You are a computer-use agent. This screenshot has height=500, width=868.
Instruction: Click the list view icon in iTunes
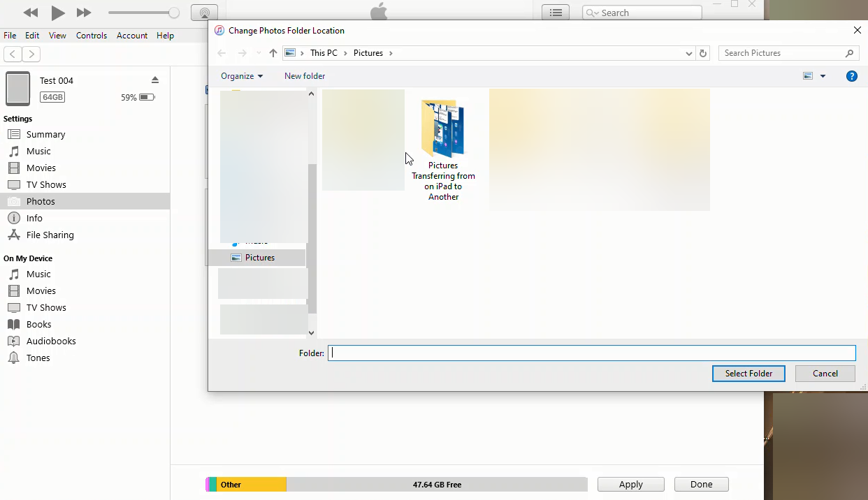(x=556, y=13)
